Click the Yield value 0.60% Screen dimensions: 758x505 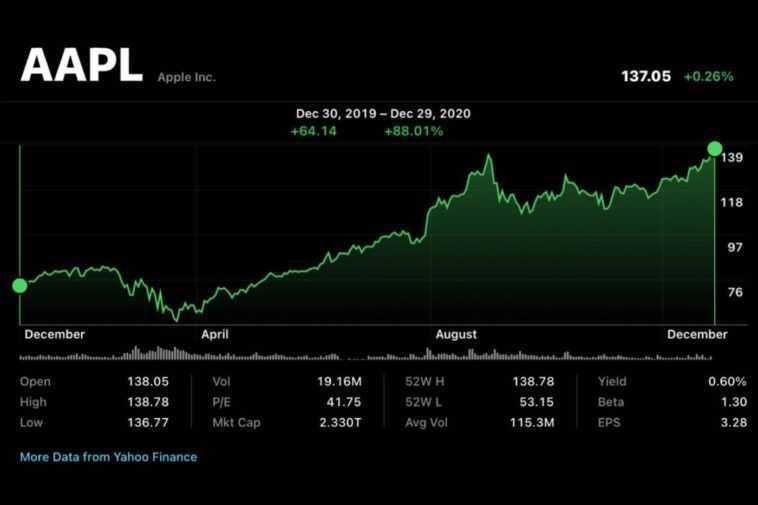point(727,381)
